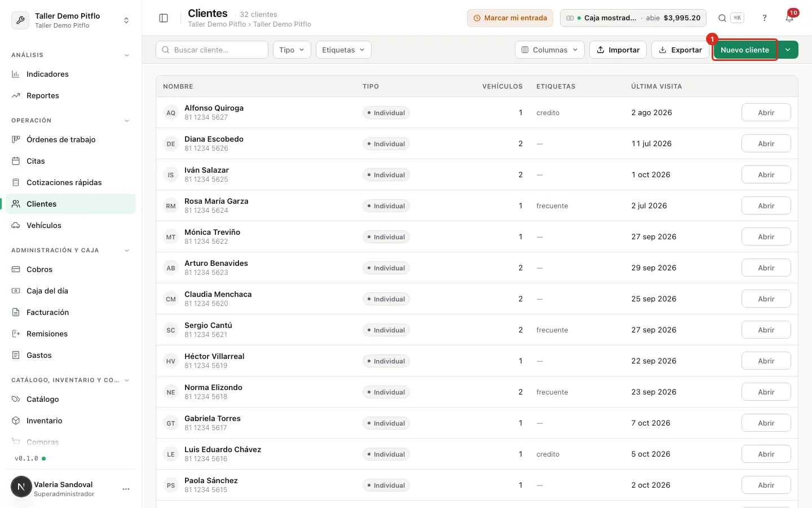Collapse the Administración y Caja section
The width and height of the screenshot is (812, 508).
click(x=127, y=251)
